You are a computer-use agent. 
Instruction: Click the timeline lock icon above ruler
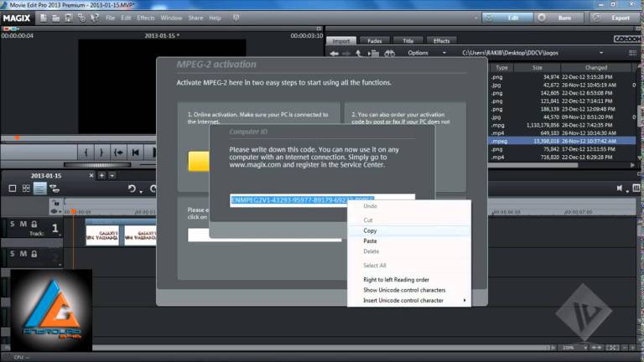[56, 203]
